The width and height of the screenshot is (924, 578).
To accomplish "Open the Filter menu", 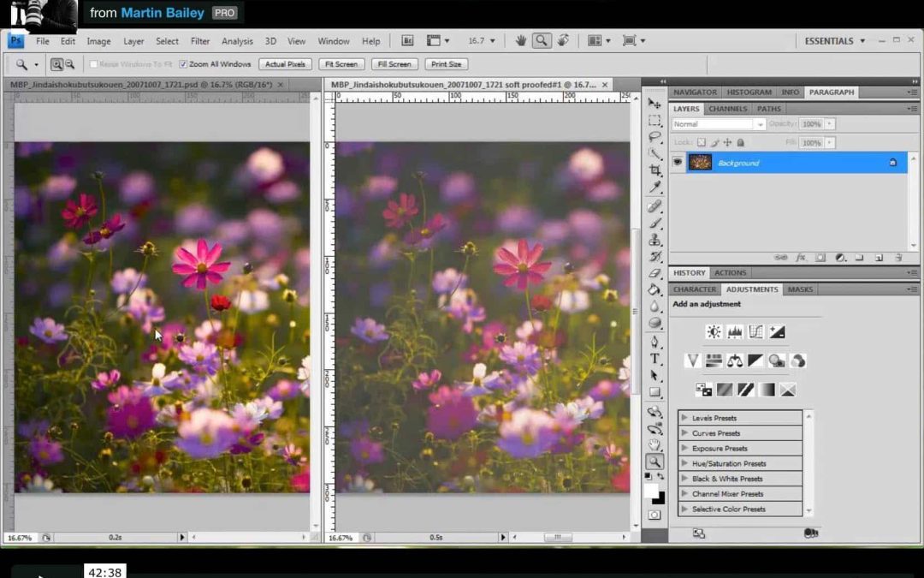I will 200,41.
